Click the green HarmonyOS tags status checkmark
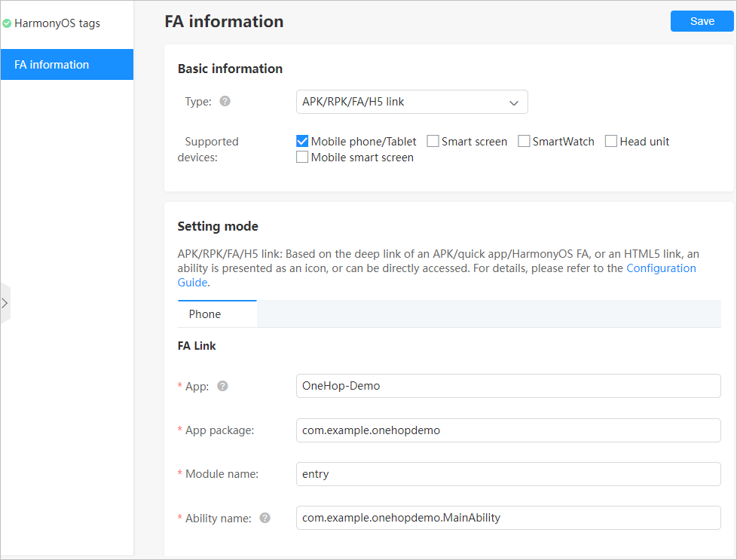Viewport: 737px width, 560px height. (7, 23)
